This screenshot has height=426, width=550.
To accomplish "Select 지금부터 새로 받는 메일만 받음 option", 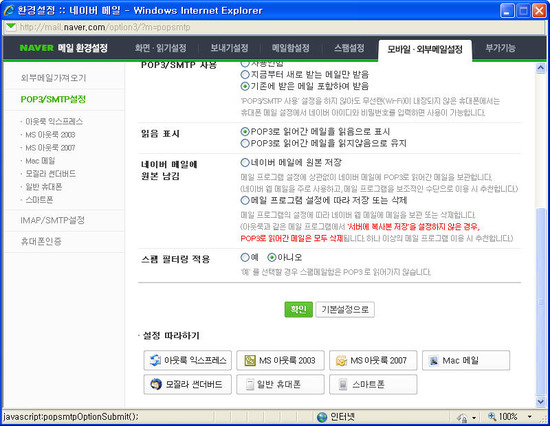I will click(x=245, y=74).
